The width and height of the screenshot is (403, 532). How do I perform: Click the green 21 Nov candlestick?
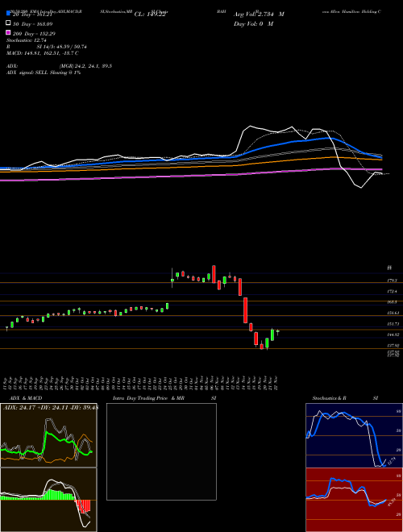(x=272, y=335)
